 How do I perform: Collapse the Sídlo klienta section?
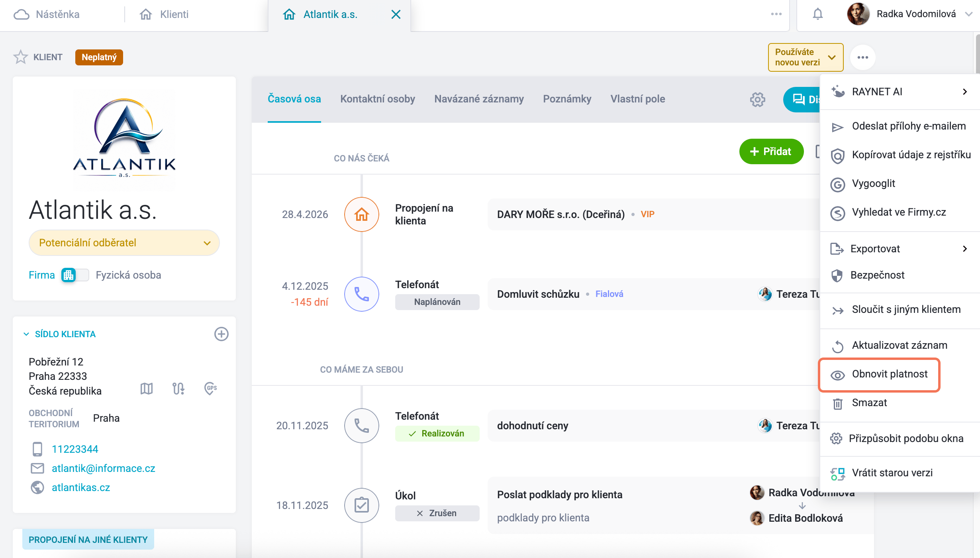(x=26, y=334)
